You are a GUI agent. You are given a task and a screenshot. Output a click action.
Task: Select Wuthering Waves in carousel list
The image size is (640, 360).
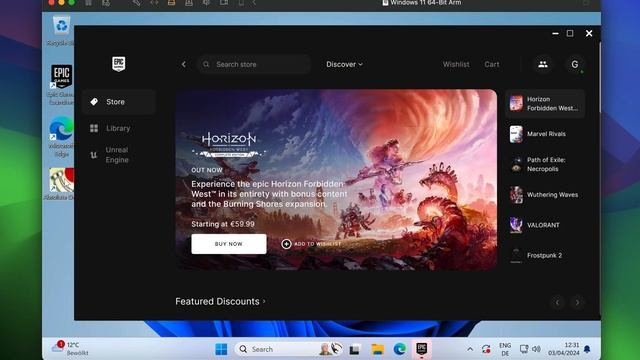[545, 195]
